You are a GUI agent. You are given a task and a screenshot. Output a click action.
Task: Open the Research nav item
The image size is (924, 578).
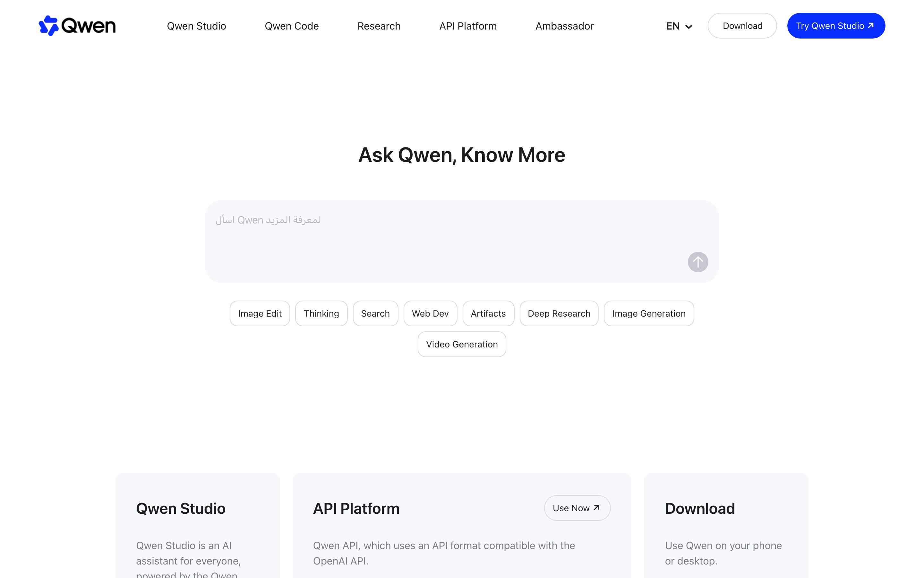point(379,26)
